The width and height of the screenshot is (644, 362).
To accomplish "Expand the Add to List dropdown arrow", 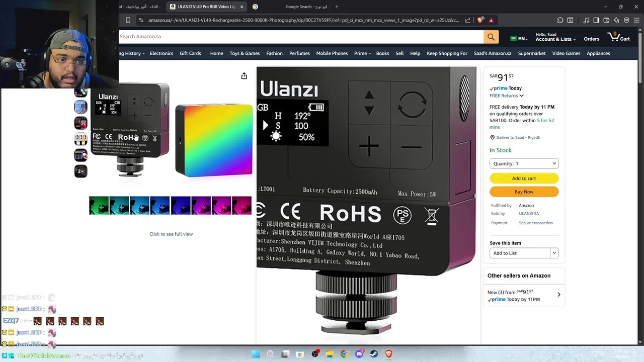I will pos(554,253).
